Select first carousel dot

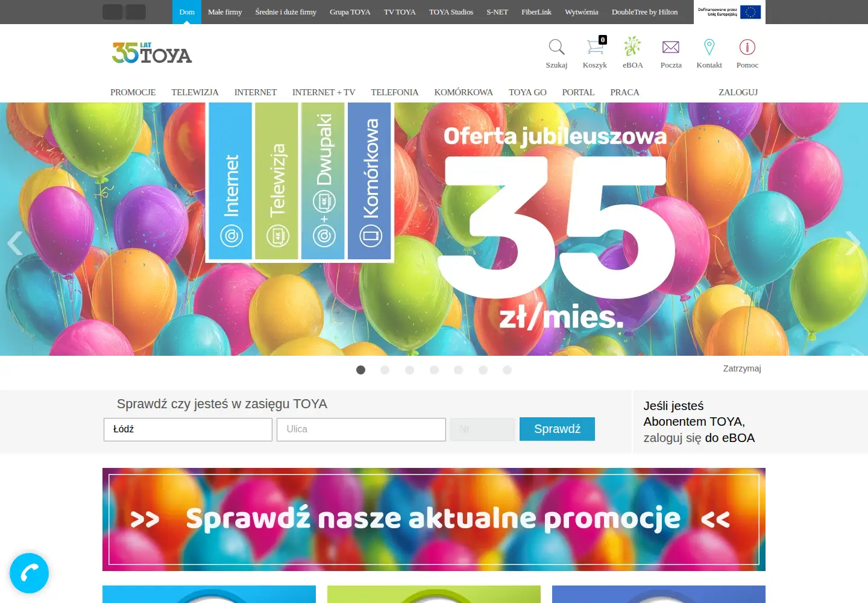pyautogui.click(x=360, y=370)
